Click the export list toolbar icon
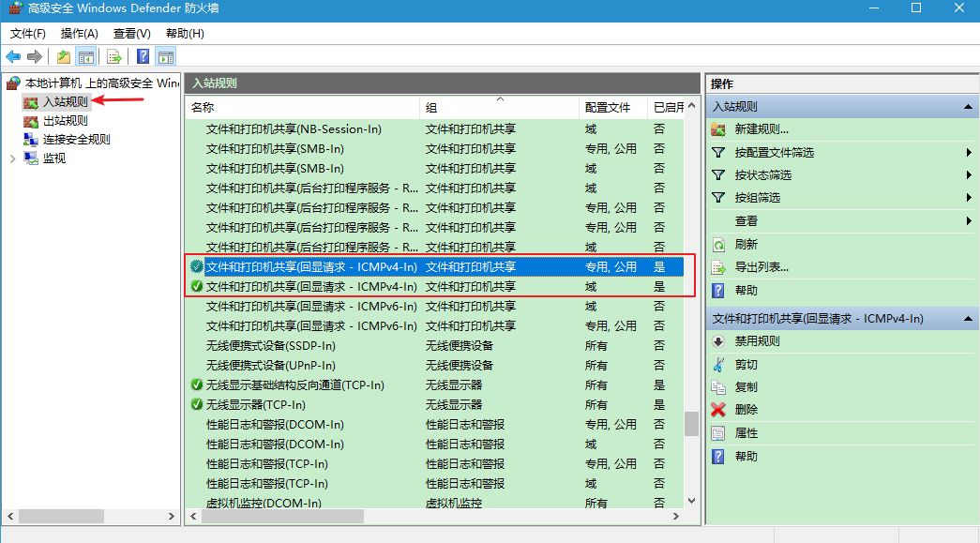Screen dimensions: 980x543 [113, 57]
